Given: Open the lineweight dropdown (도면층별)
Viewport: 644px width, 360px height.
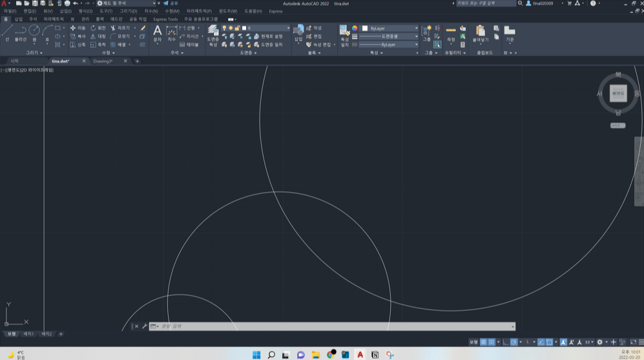Looking at the screenshot, I should click(389, 36).
